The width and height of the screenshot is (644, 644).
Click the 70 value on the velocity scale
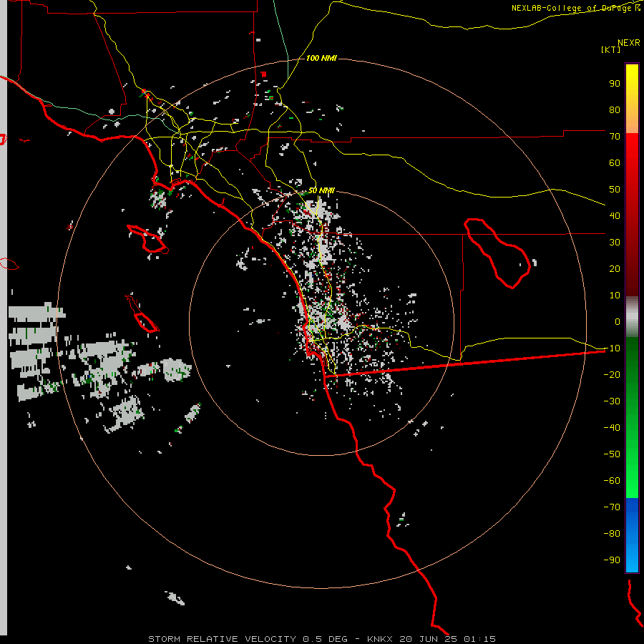pyautogui.click(x=615, y=137)
